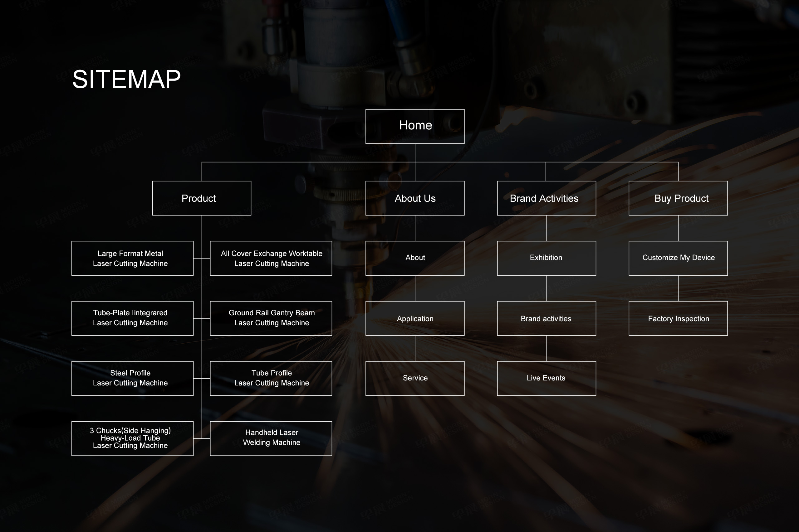Select the Factory Inspection box
This screenshot has width=799, height=532.
pos(678,318)
